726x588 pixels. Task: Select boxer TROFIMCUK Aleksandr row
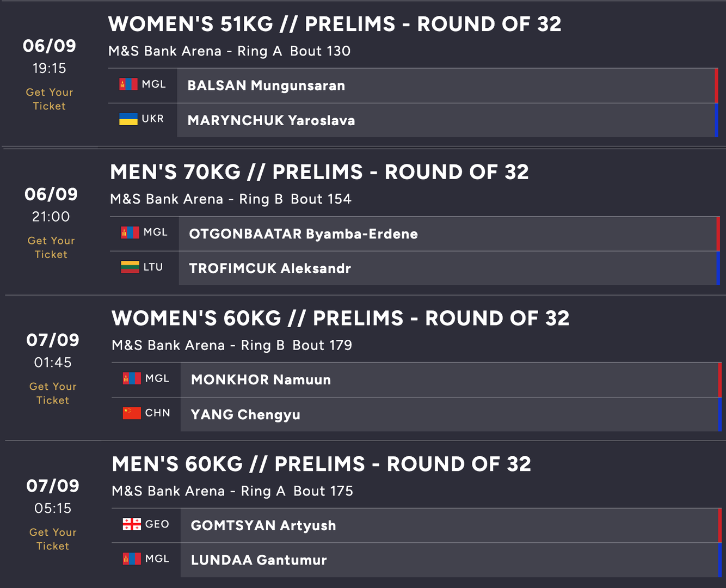(447, 268)
